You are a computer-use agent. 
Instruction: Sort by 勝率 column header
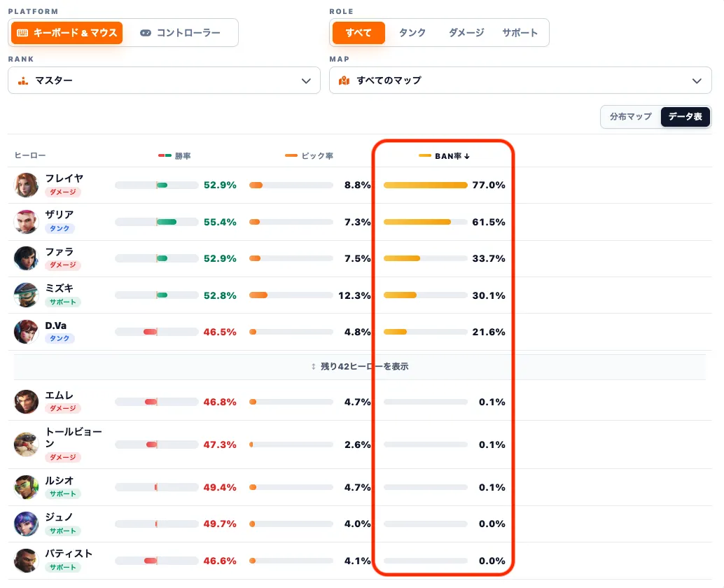(x=174, y=156)
